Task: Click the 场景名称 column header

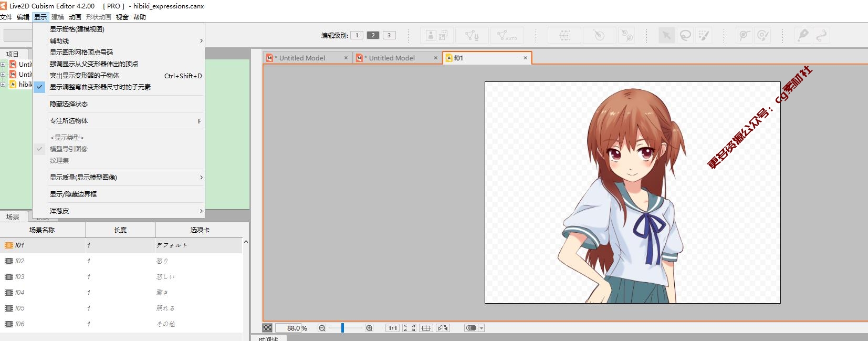Action: click(43, 230)
